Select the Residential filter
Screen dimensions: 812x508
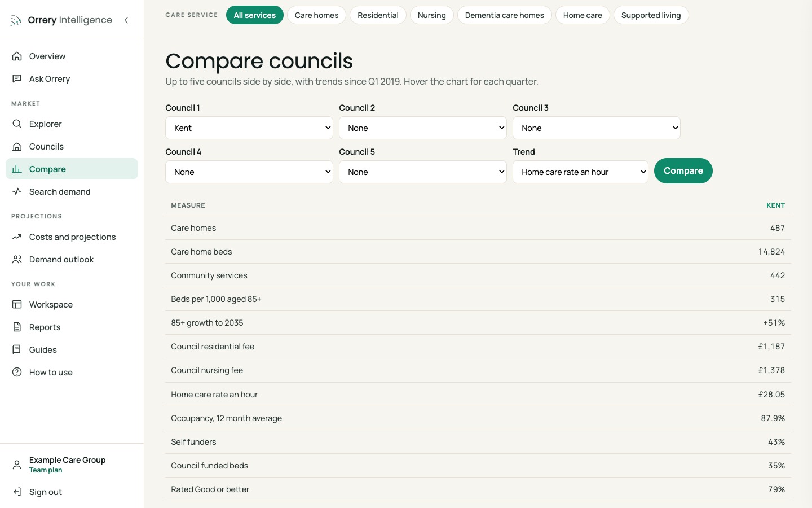(378, 15)
